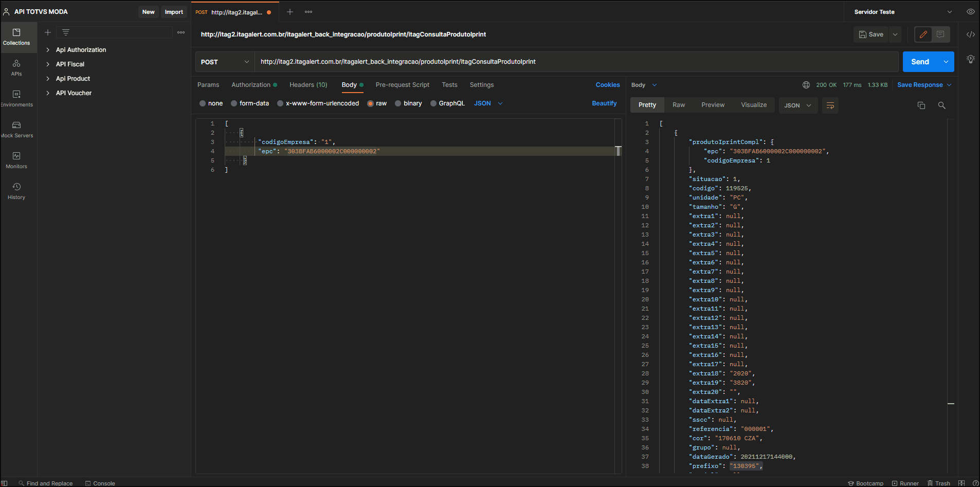Open the Servidor Teste environment dropdown
This screenshot has height=487, width=980.
[x=902, y=12]
